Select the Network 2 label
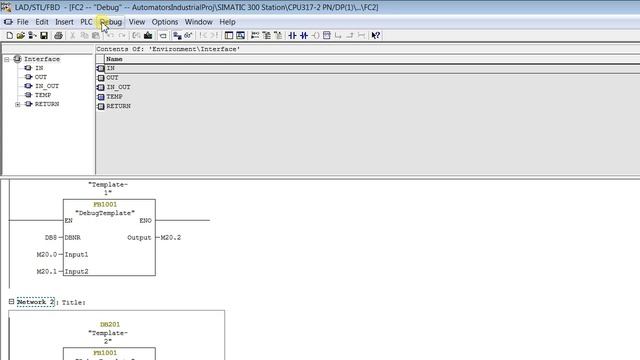This screenshot has width=640, height=360. tap(36, 302)
